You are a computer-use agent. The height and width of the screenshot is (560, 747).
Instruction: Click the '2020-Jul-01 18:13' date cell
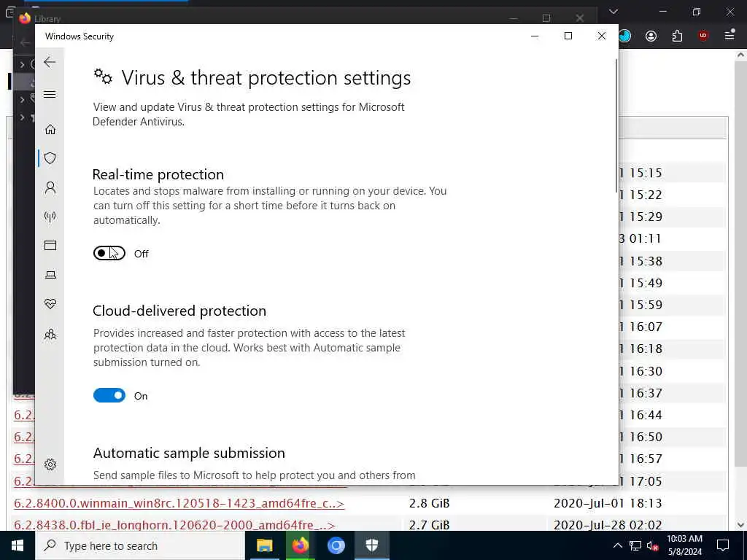pyautogui.click(x=608, y=503)
